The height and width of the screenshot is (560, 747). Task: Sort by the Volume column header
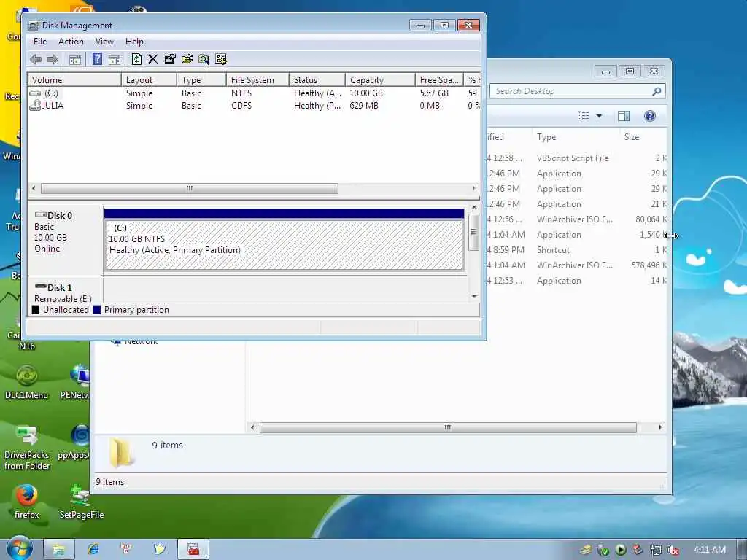[74, 80]
